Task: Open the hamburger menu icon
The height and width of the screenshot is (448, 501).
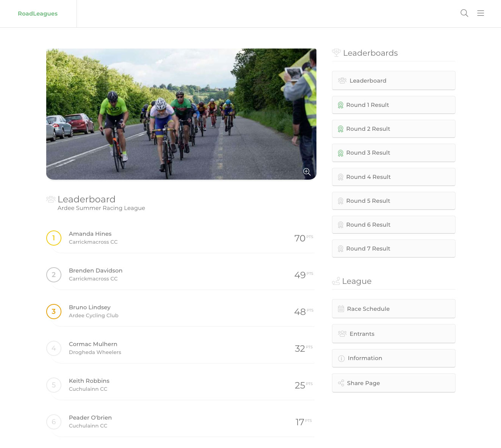Action: 481,13
